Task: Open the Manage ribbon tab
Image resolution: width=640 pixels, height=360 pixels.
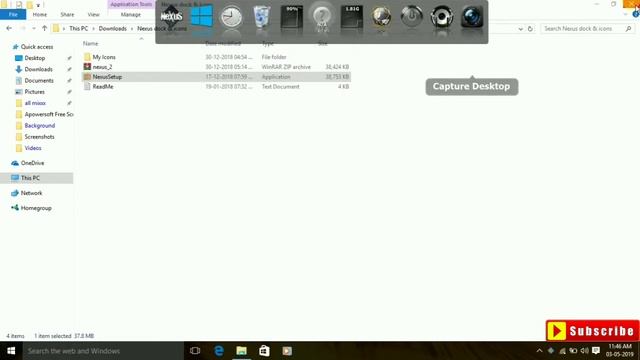Action: click(131, 14)
